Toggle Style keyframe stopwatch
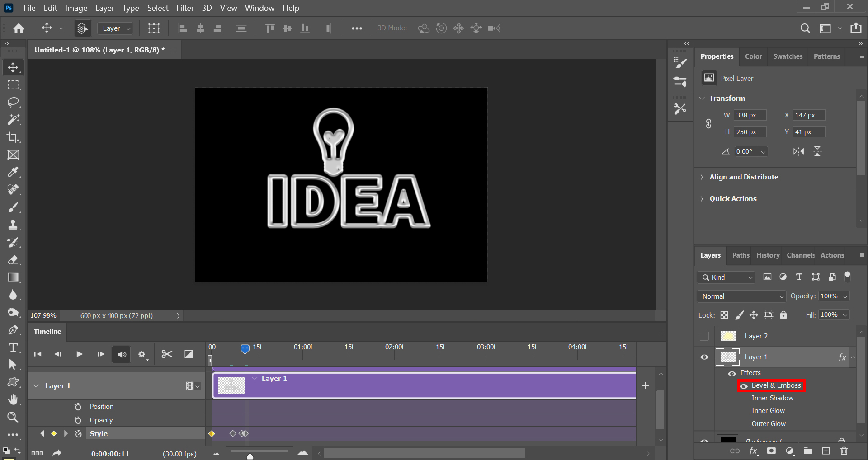The width and height of the screenshot is (868, 460). (78, 434)
